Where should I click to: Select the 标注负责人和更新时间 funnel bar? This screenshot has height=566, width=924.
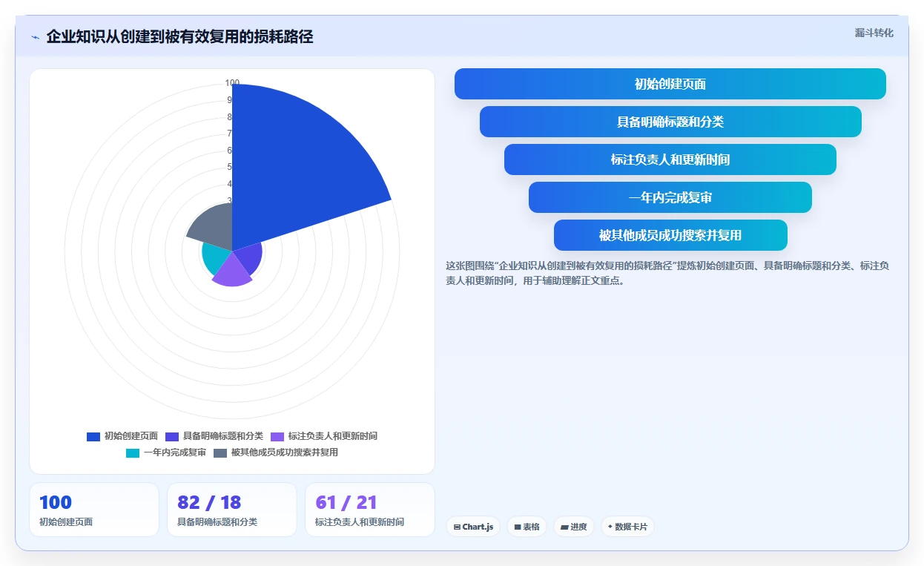670,159
